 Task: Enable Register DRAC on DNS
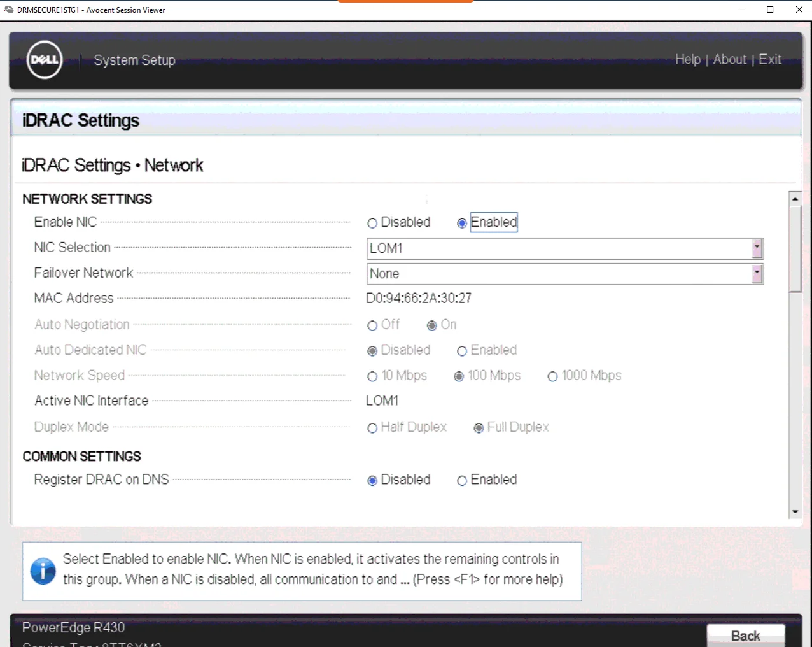click(x=462, y=480)
